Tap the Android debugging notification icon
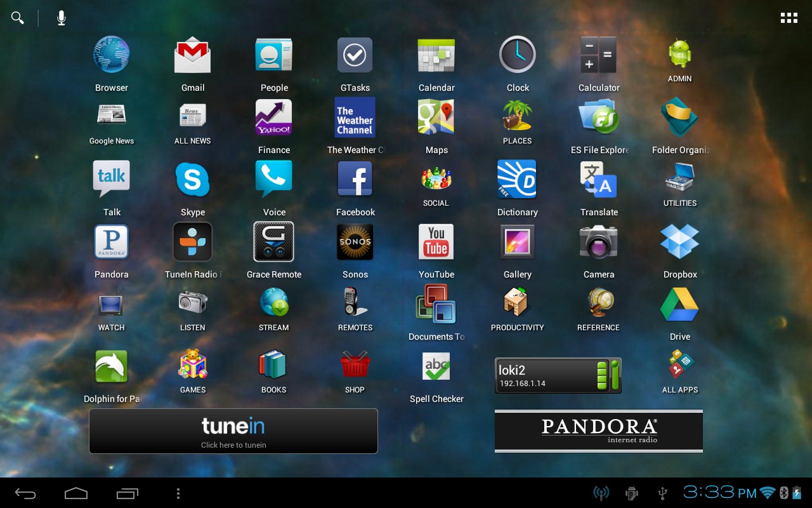Viewport: 812px width, 508px height. (x=632, y=493)
